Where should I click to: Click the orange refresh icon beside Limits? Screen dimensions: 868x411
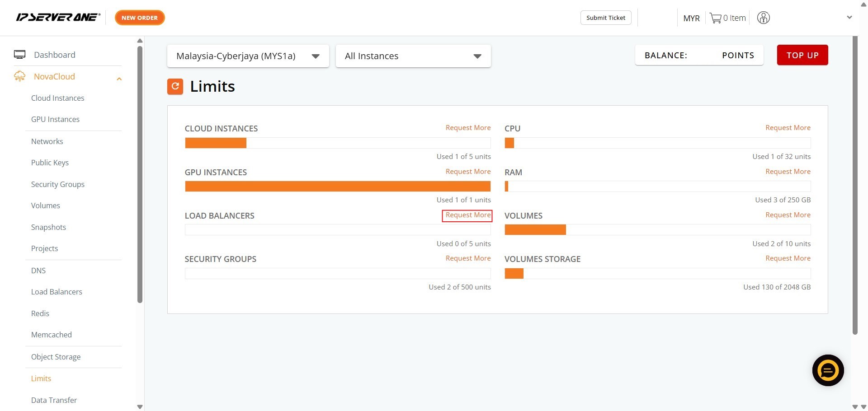tap(175, 86)
